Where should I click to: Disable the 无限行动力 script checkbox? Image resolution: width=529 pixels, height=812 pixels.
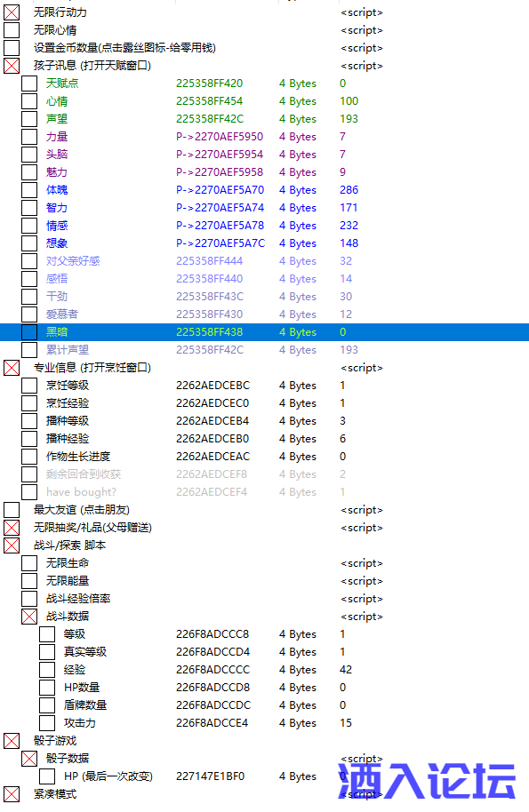point(12,12)
